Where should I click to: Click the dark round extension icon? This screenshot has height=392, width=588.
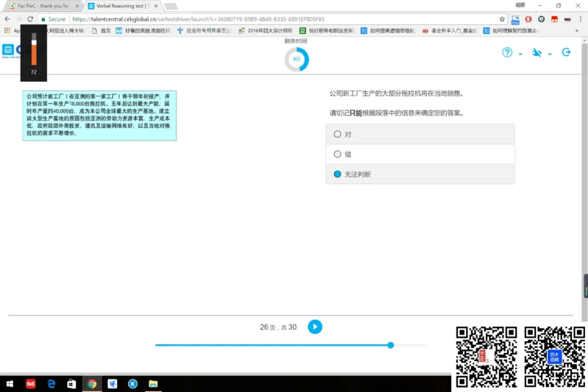tap(541, 19)
